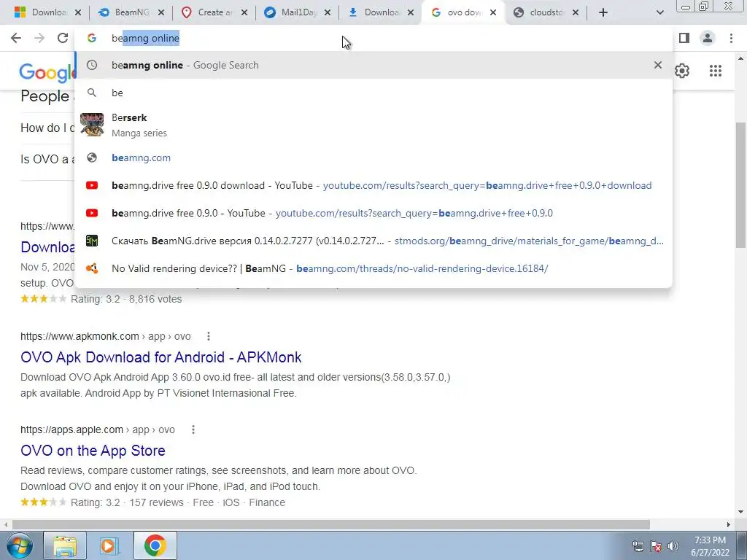Viewport: 747px width, 560px height.
Task: Open options menu for the apkmonk.com result
Action: pyautogui.click(x=208, y=336)
